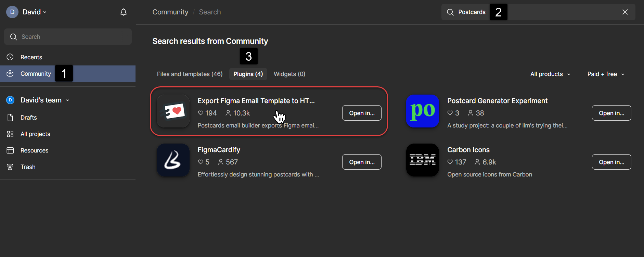The image size is (644, 257).
Task: Click the IBM Carbon Icons thumbnail
Action: 423,160
